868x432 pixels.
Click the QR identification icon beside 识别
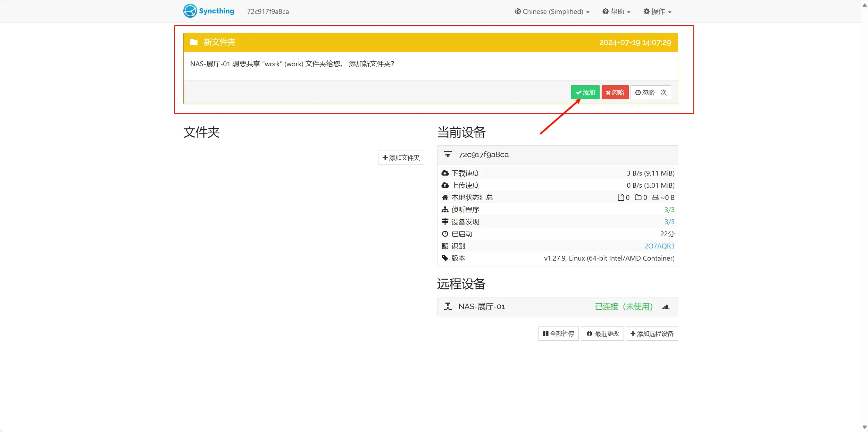(445, 246)
